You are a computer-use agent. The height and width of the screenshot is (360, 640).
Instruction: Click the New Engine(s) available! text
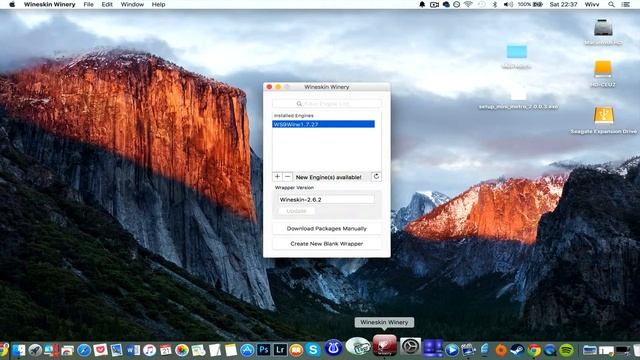[x=328, y=177]
